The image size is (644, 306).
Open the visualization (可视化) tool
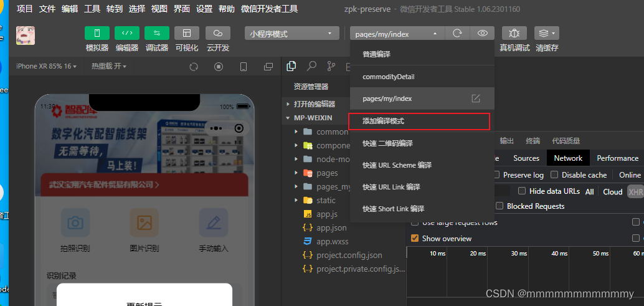click(187, 33)
